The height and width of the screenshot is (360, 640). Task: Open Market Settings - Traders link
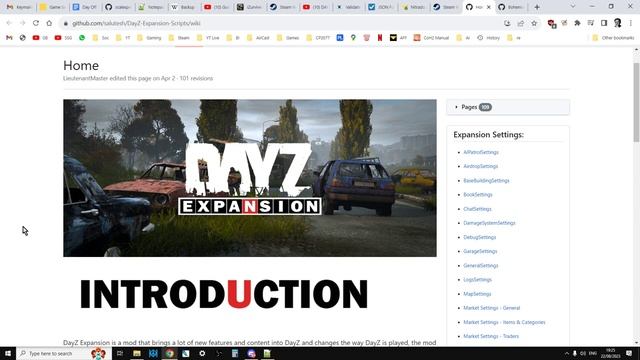tap(491, 336)
